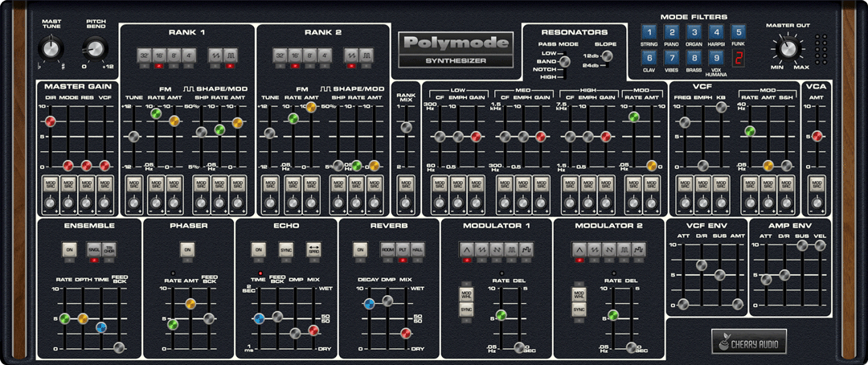Select pulse waveform in Rank 1
868x365 pixels.
231,55
